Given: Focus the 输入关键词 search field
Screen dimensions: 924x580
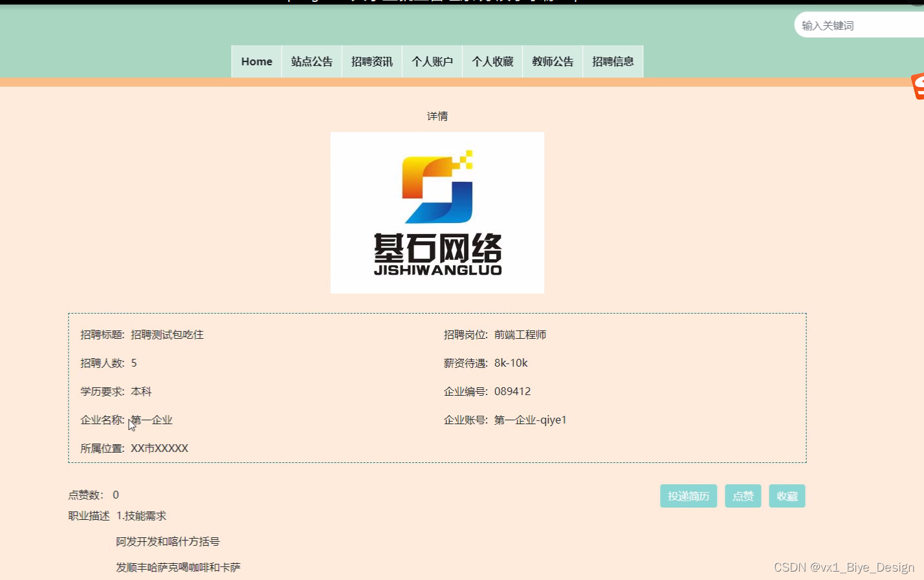Looking at the screenshot, I should pyautogui.click(x=859, y=25).
